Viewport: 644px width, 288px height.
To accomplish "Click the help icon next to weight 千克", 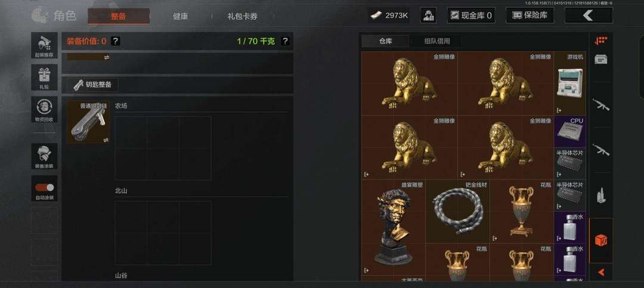I will click(x=285, y=41).
